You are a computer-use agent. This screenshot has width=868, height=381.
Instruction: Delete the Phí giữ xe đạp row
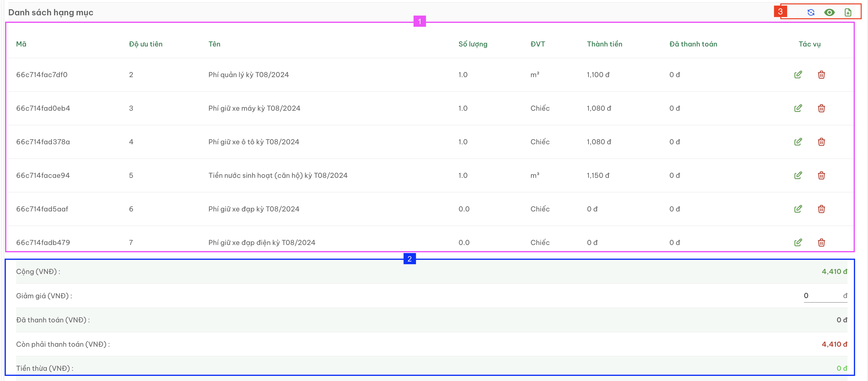(821, 209)
